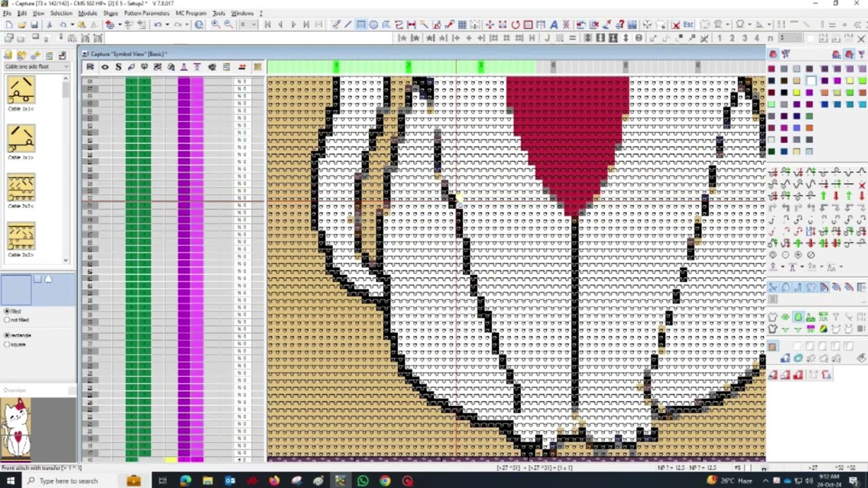Click the cat design overview thumbnail
Image resolution: width=868 pixels, height=488 pixels.
click(16, 428)
